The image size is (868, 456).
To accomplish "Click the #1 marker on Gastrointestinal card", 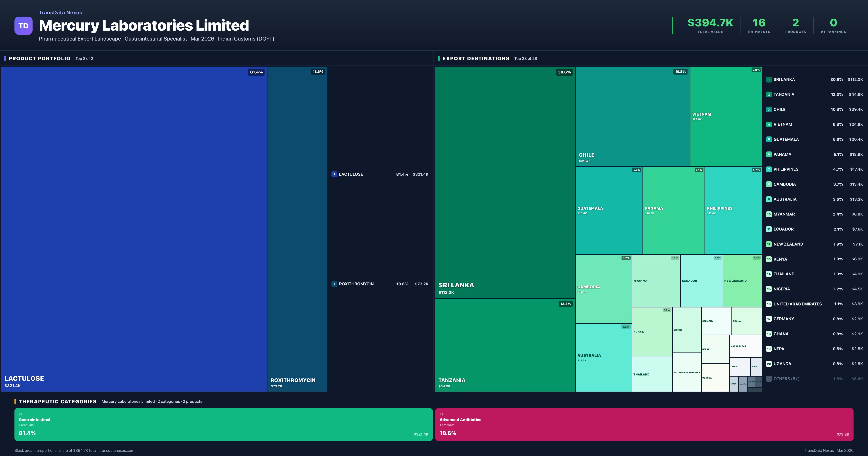I will coord(21,414).
